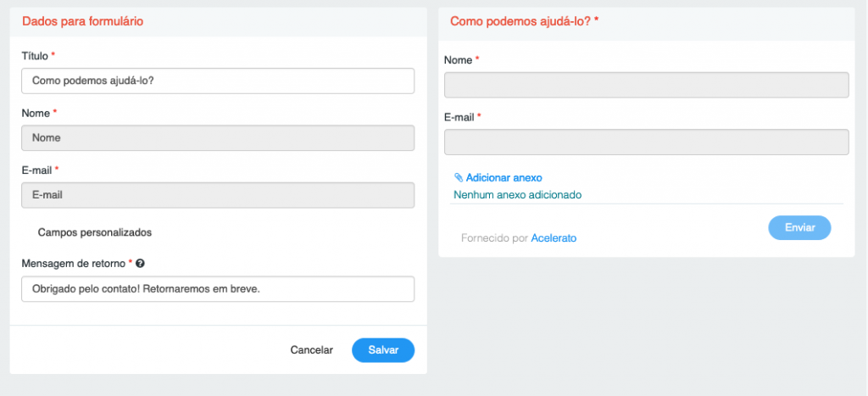Screen dimensions: 868x396
Task: Select the greyed E-mail placeholder field on the left
Action: click(x=218, y=195)
